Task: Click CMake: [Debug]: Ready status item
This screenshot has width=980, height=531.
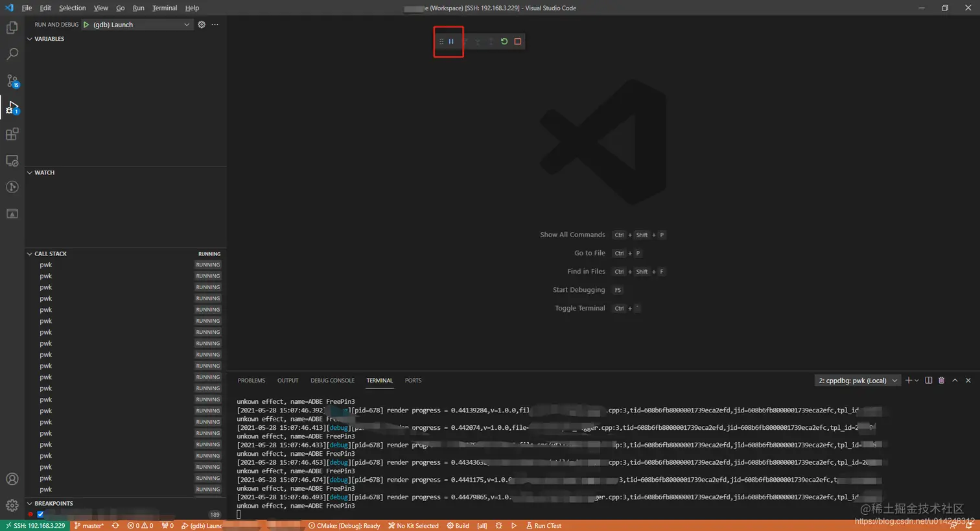Action: (x=344, y=526)
